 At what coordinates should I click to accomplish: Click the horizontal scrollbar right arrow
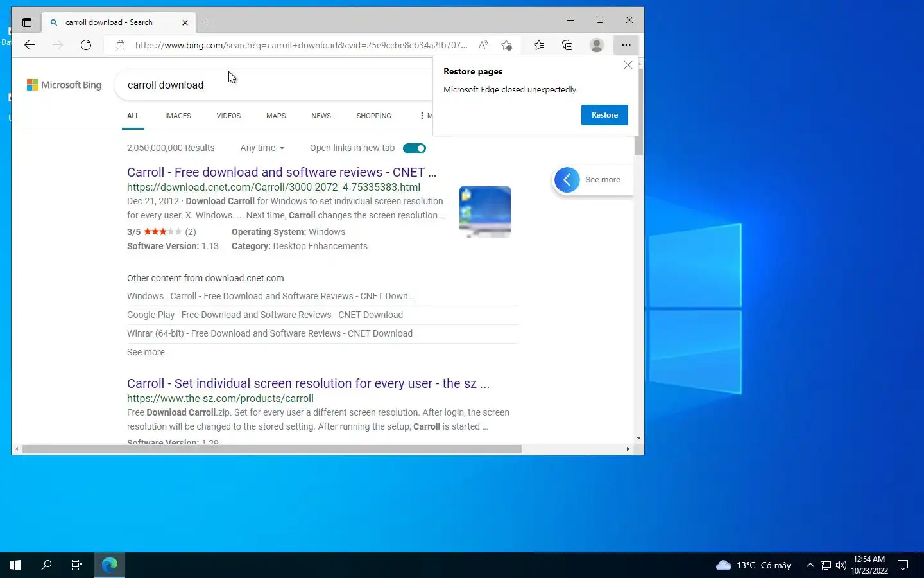(628, 450)
